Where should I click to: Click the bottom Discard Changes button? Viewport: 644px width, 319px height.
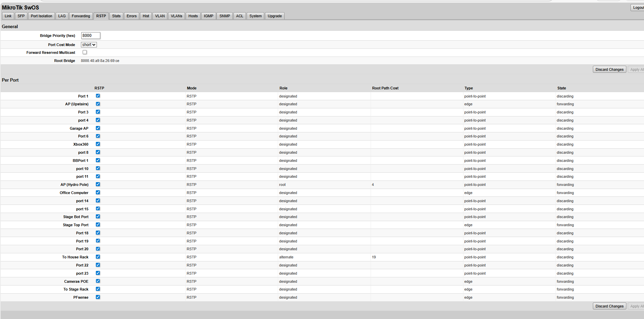point(609,306)
